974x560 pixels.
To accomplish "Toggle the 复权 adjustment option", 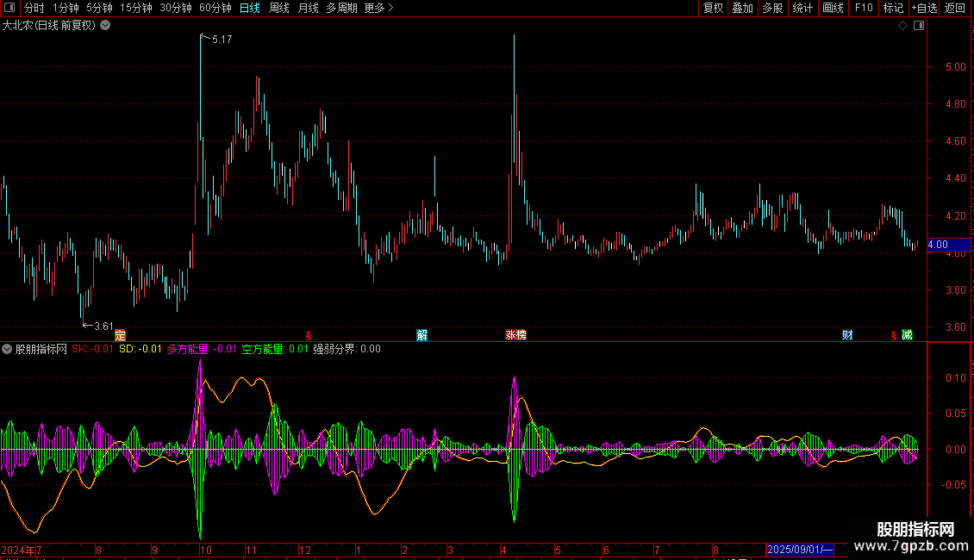I will [x=713, y=8].
